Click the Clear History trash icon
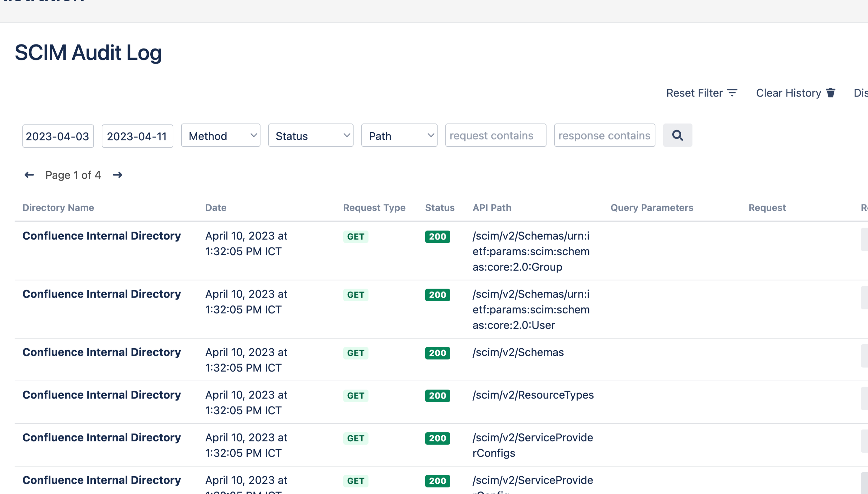868x494 pixels. [x=831, y=93]
